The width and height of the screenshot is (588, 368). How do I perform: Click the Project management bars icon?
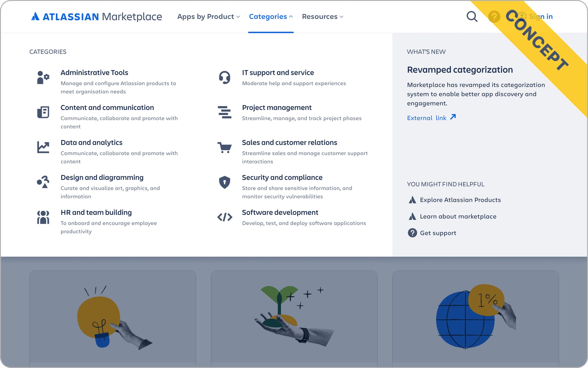pyautogui.click(x=224, y=112)
